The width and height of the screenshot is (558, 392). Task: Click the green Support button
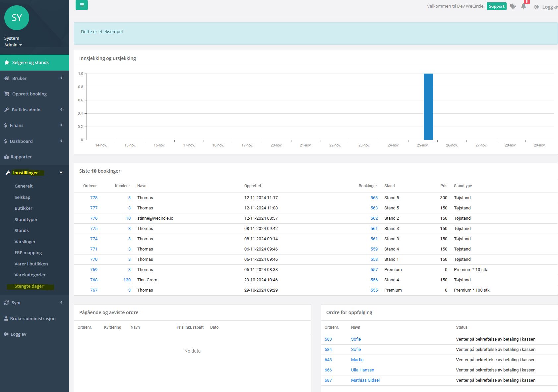point(496,6)
